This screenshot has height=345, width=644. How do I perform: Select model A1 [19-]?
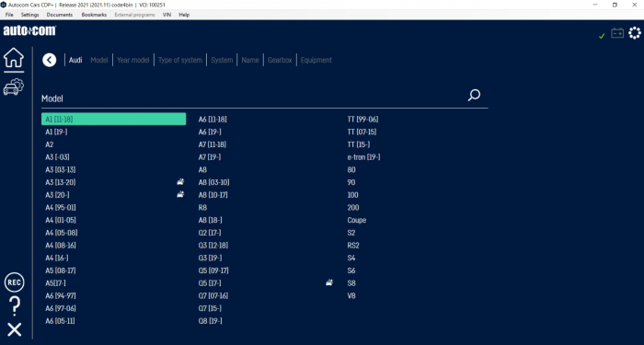(x=56, y=132)
